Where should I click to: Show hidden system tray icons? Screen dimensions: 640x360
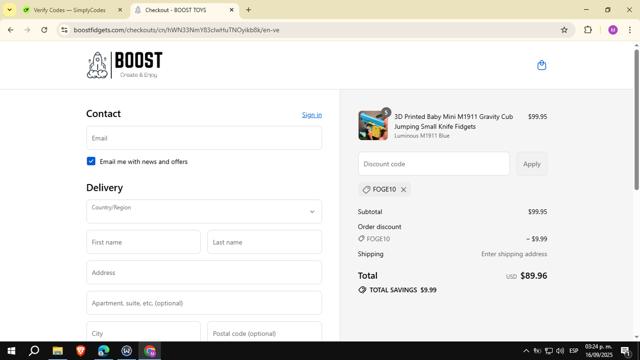click(526, 351)
